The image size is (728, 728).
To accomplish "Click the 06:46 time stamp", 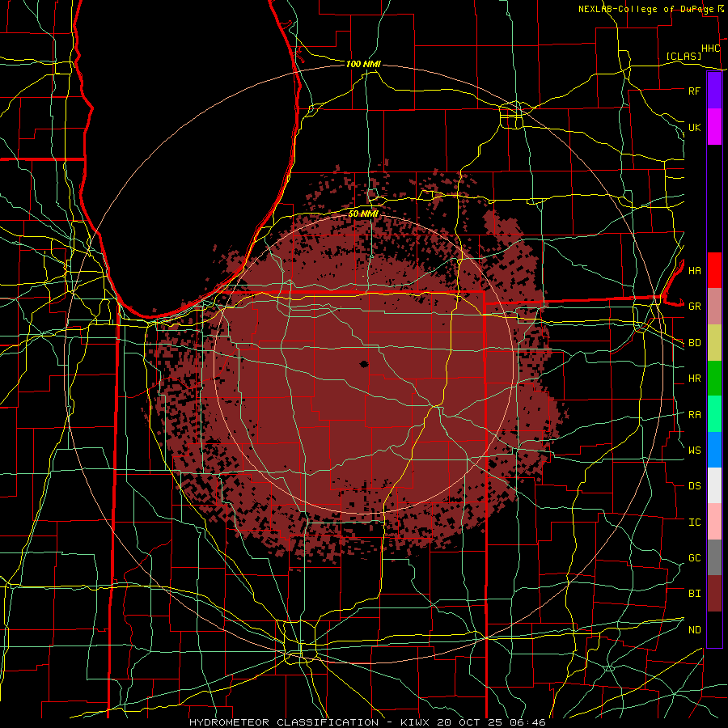I will pos(529,722).
